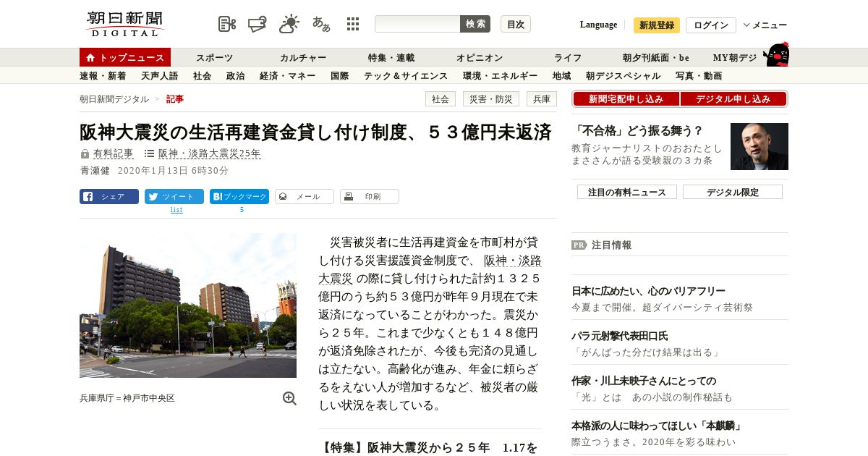Send article by メール button

click(x=305, y=196)
